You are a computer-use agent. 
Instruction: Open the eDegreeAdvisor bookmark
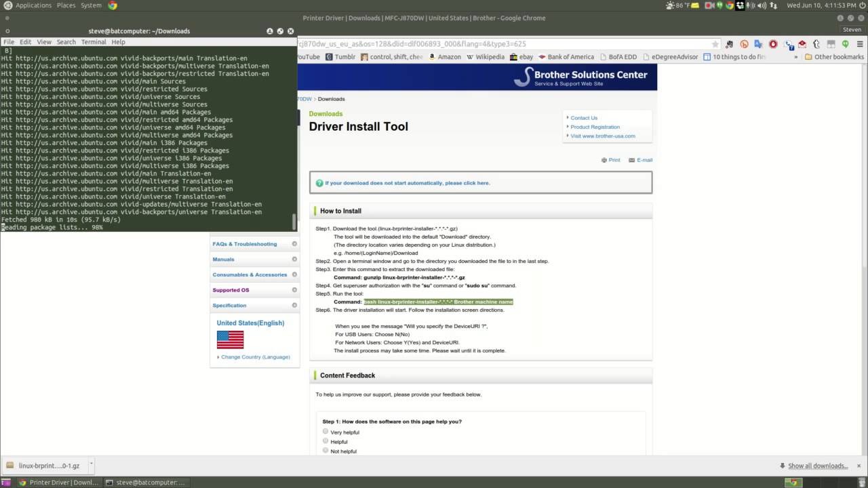click(x=670, y=57)
